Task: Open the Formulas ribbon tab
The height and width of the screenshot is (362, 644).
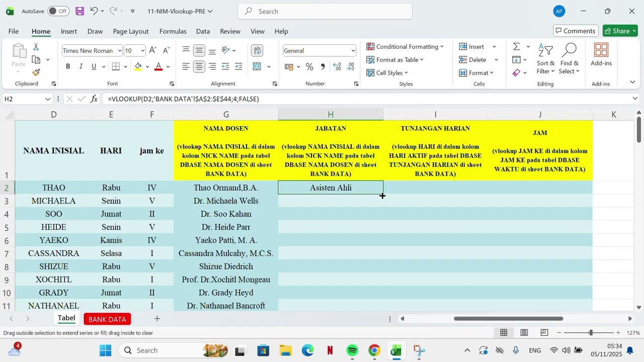Action: click(x=173, y=31)
